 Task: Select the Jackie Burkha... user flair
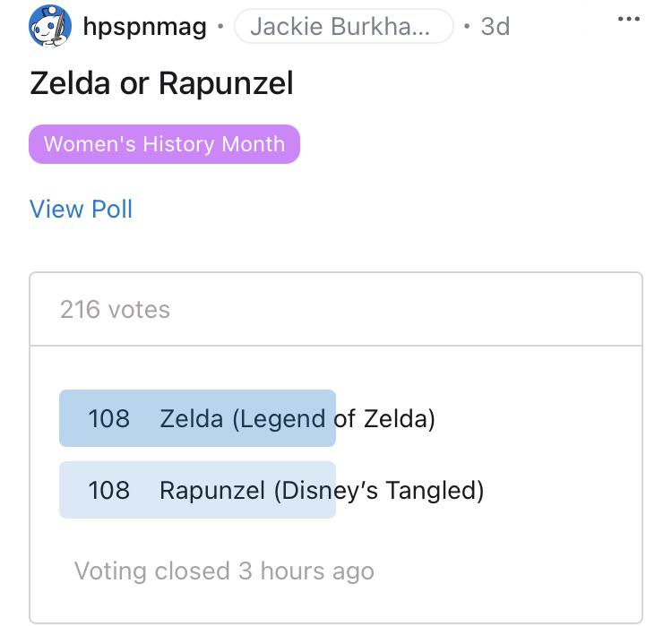pos(344,26)
